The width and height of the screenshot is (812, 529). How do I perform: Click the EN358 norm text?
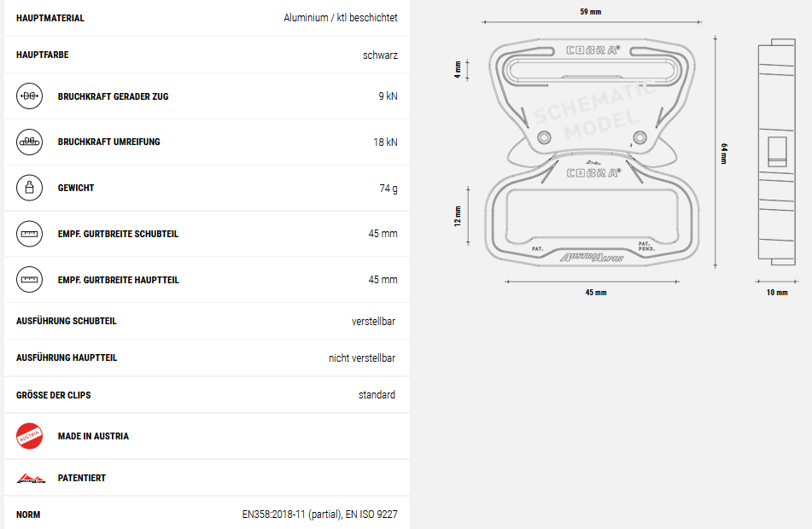tap(319, 514)
